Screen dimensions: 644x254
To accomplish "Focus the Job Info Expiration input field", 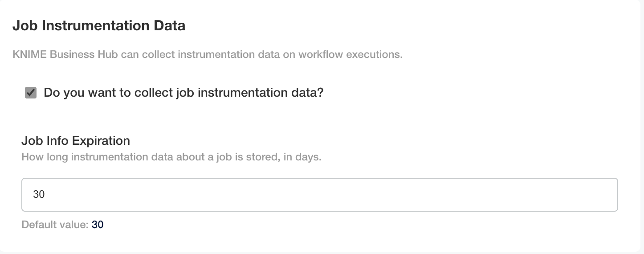I will [319, 195].
